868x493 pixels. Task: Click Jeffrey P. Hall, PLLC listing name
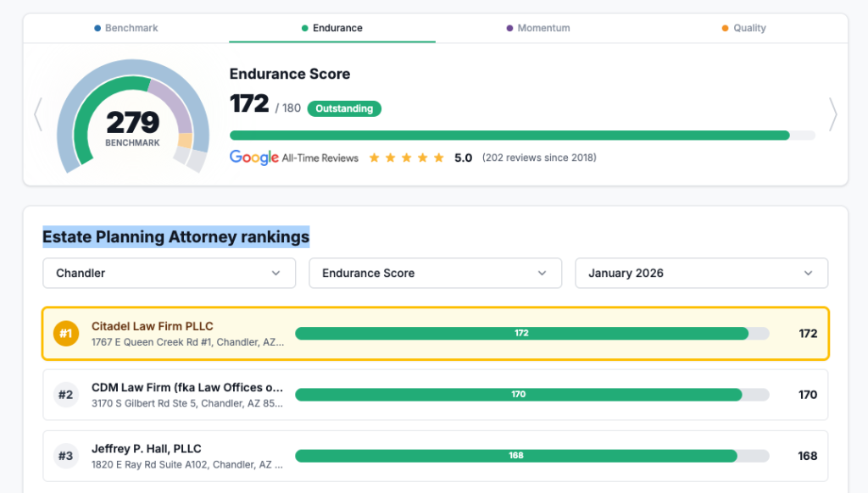pyautogui.click(x=146, y=449)
